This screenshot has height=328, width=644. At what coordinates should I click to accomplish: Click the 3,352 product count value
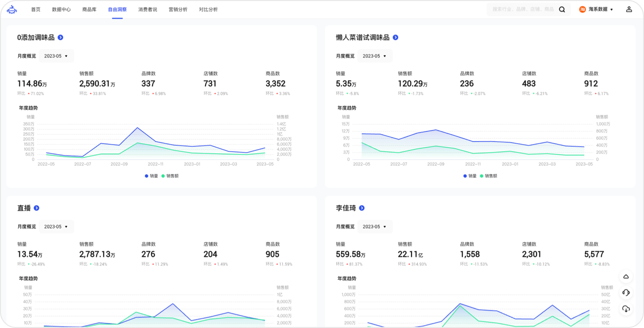tap(275, 84)
